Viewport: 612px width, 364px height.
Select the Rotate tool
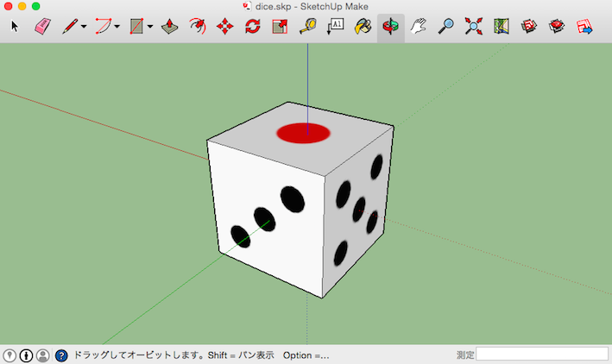(253, 27)
